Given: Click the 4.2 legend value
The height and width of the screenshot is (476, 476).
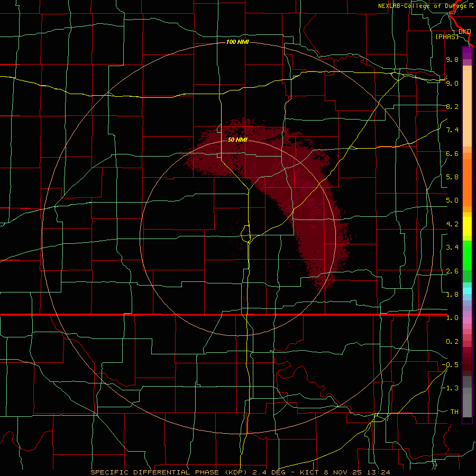Looking at the screenshot, I should point(452,224).
